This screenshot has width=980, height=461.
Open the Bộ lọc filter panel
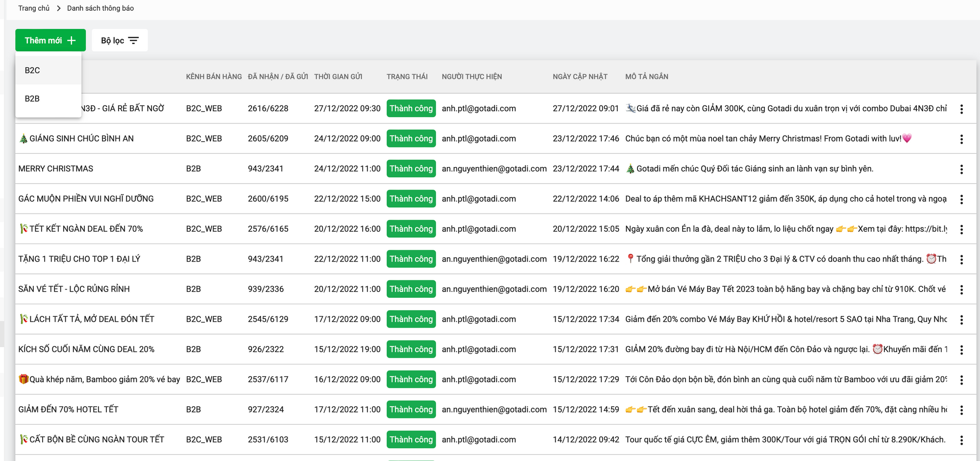[x=120, y=40]
